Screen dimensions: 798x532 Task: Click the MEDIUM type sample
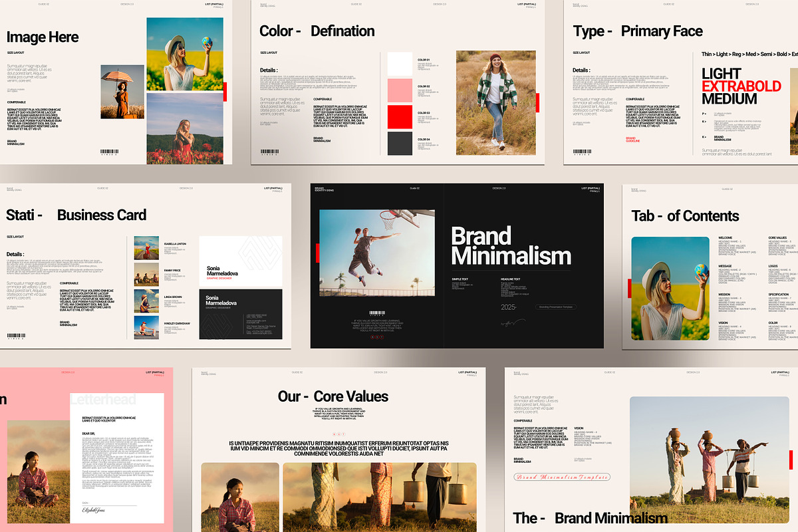(x=730, y=99)
